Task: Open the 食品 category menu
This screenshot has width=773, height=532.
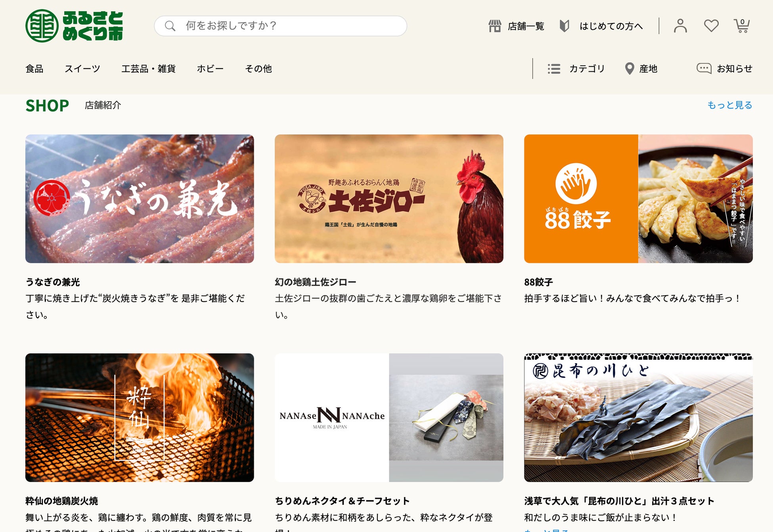Action: tap(34, 69)
